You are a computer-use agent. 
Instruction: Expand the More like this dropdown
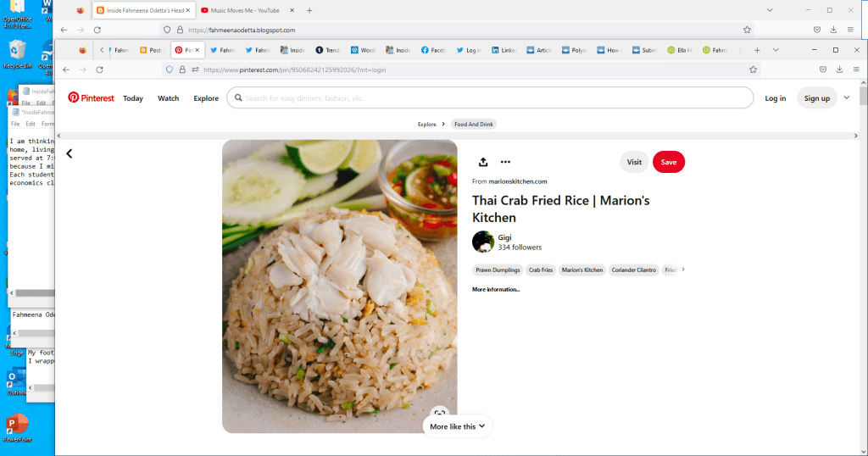tap(457, 426)
